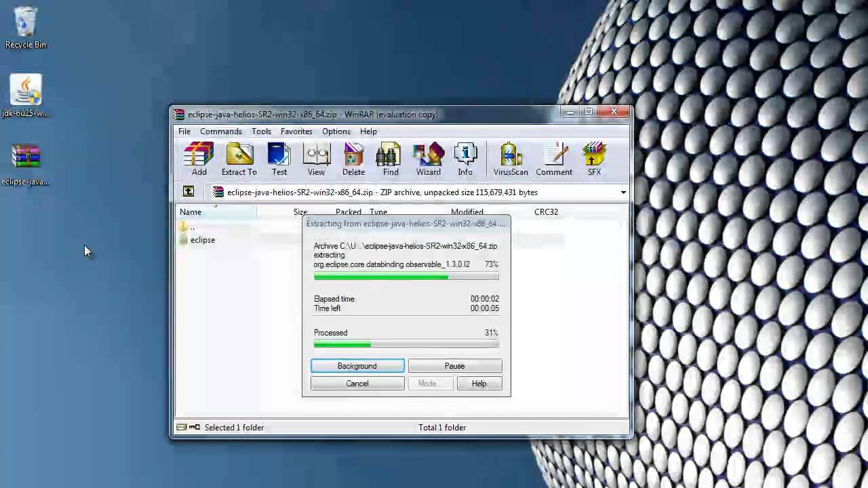Click the Help button in extraction dialog
Screen dimensions: 868x488
479,384
